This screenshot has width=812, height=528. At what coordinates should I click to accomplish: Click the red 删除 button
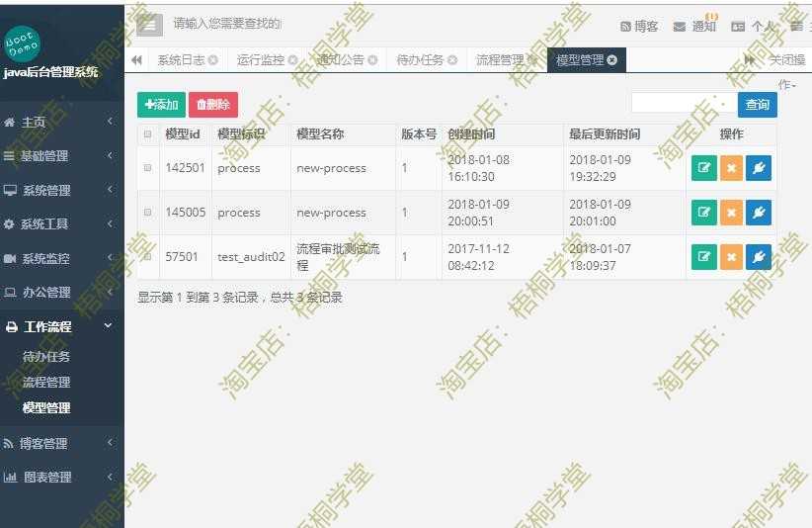pos(213,105)
